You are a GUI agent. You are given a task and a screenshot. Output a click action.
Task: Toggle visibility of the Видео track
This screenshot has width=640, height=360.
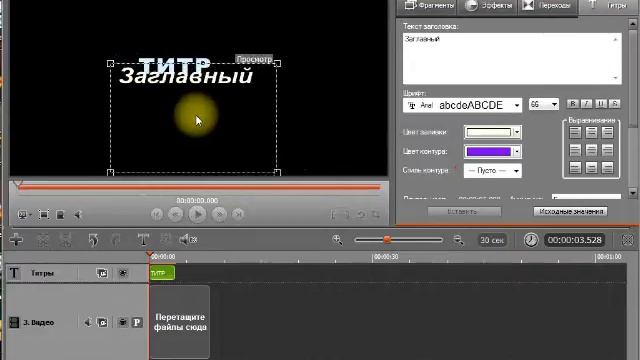click(x=102, y=322)
